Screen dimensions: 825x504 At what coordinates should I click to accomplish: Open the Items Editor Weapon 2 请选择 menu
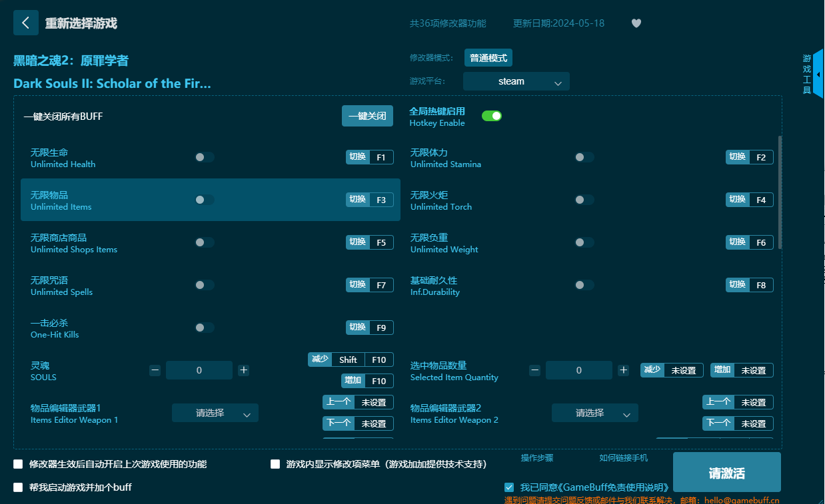click(594, 412)
